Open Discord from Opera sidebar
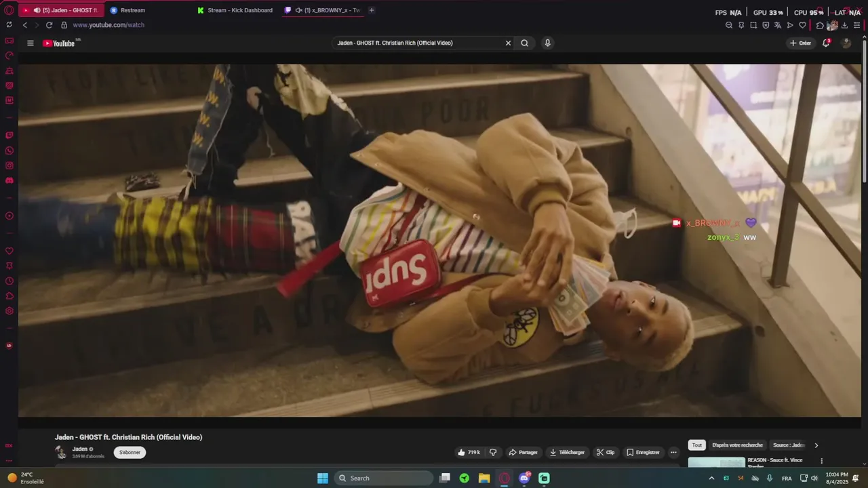 (x=9, y=180)
